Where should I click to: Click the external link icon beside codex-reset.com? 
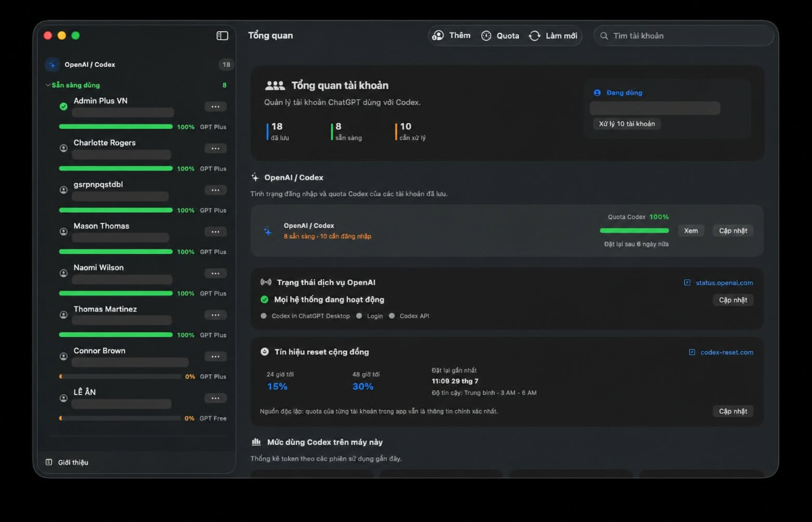pos(692,352)
